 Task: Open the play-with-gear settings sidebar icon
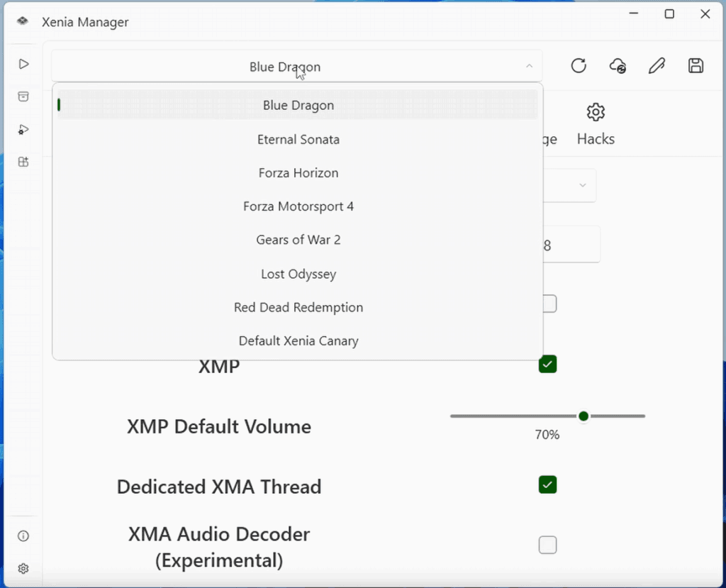click(23, 130)
